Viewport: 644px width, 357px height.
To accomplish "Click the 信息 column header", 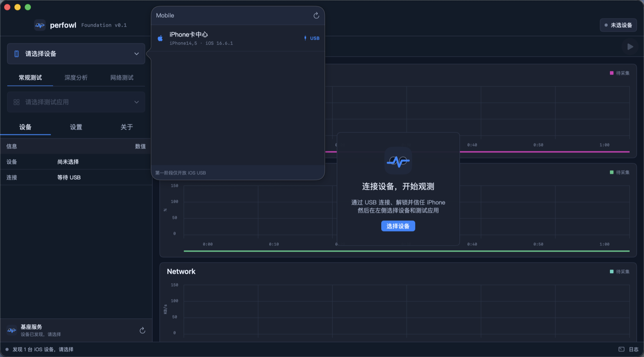I will point(12,146).
